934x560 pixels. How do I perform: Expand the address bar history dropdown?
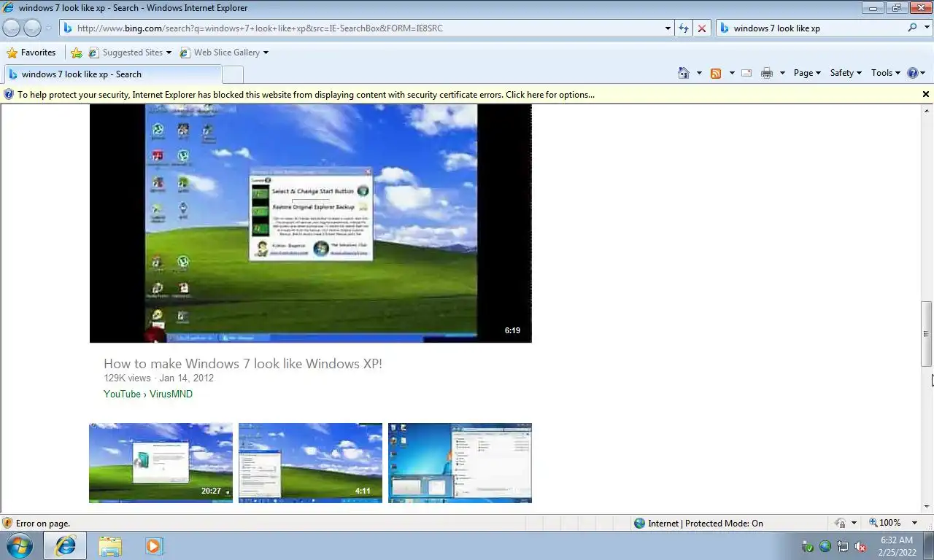pos(668,28)
